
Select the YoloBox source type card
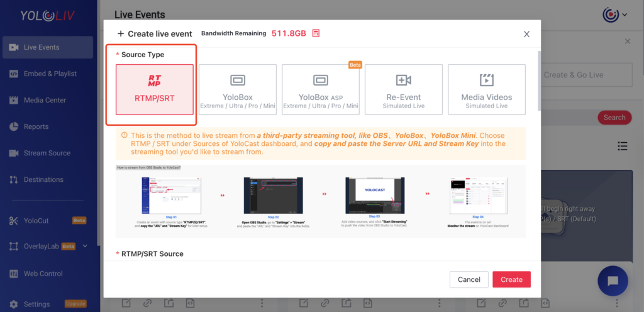point(237,89)
